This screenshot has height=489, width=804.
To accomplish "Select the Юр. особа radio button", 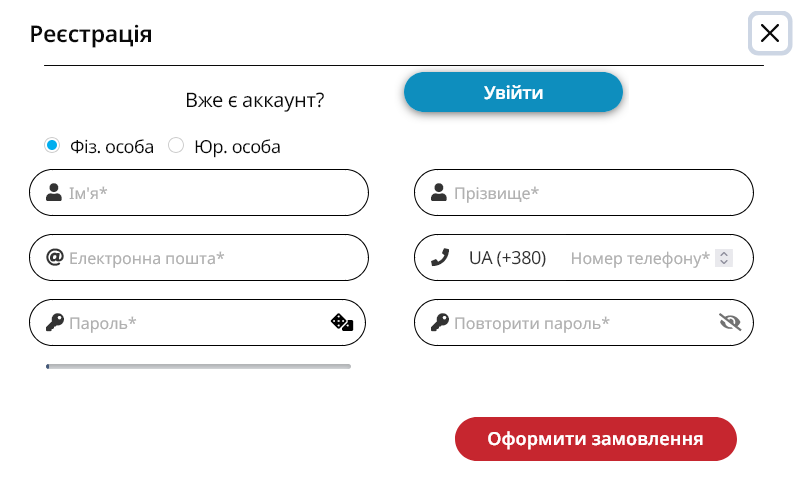I will [x=176, y=146].
